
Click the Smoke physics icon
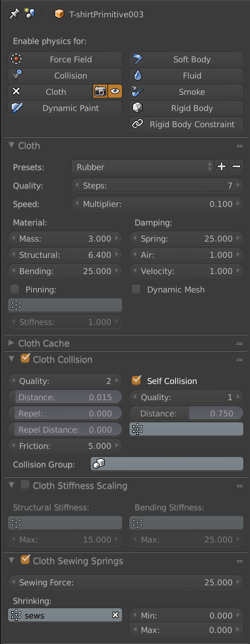tap(137, 91)
